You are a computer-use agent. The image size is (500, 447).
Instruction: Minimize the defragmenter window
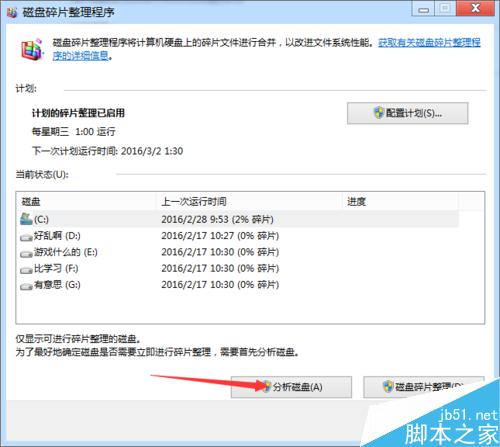click(x=423, y=9)
